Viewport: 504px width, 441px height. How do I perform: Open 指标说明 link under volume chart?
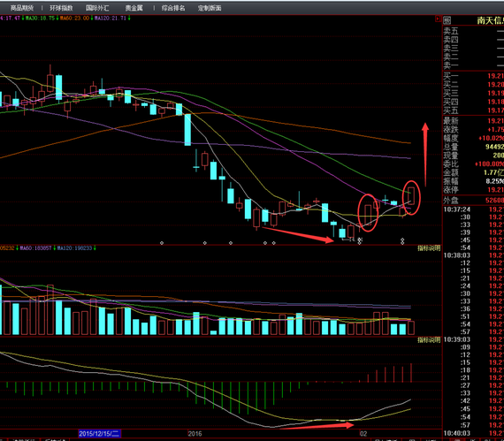pos(429,340)
